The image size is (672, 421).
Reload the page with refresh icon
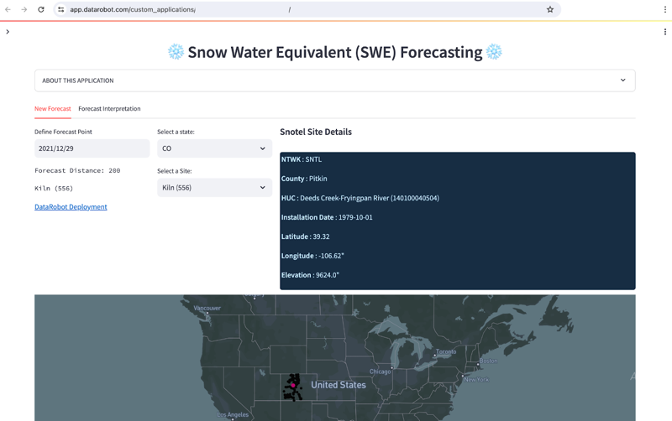tap(41, 9)
